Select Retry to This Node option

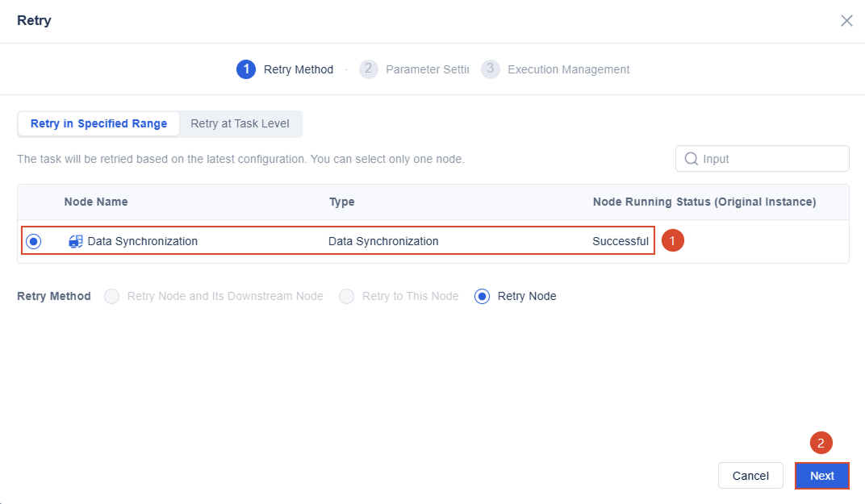pyautogui.click(x=346, y=296)
